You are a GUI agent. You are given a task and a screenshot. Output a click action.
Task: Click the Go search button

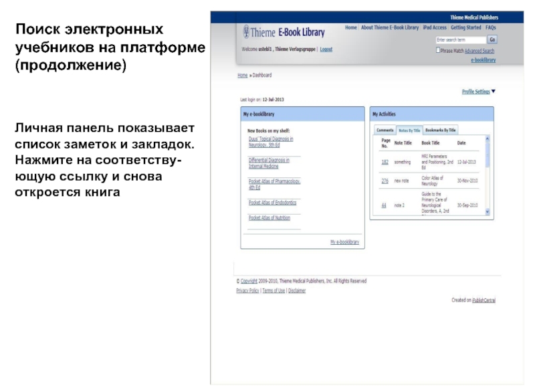[x=492, y=39]
